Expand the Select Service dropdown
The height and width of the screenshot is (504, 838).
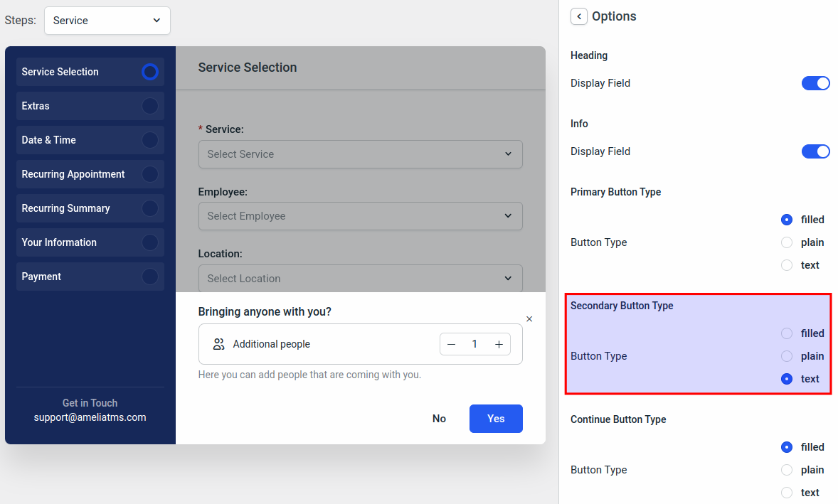pos(360,154)
